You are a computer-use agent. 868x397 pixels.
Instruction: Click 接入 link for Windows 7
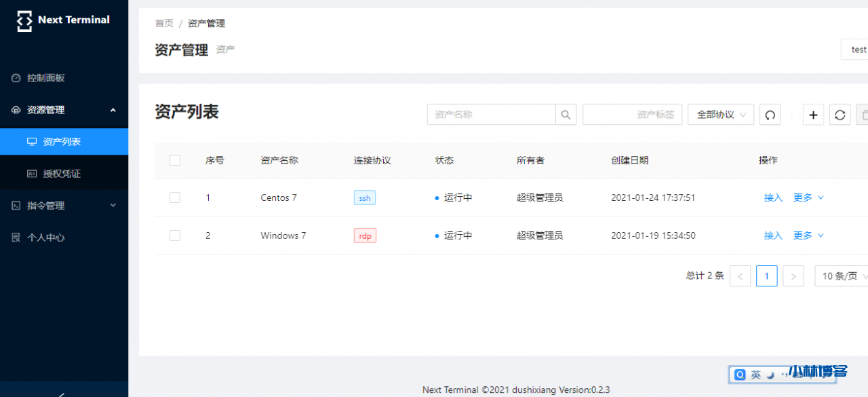tap(773, 235)
